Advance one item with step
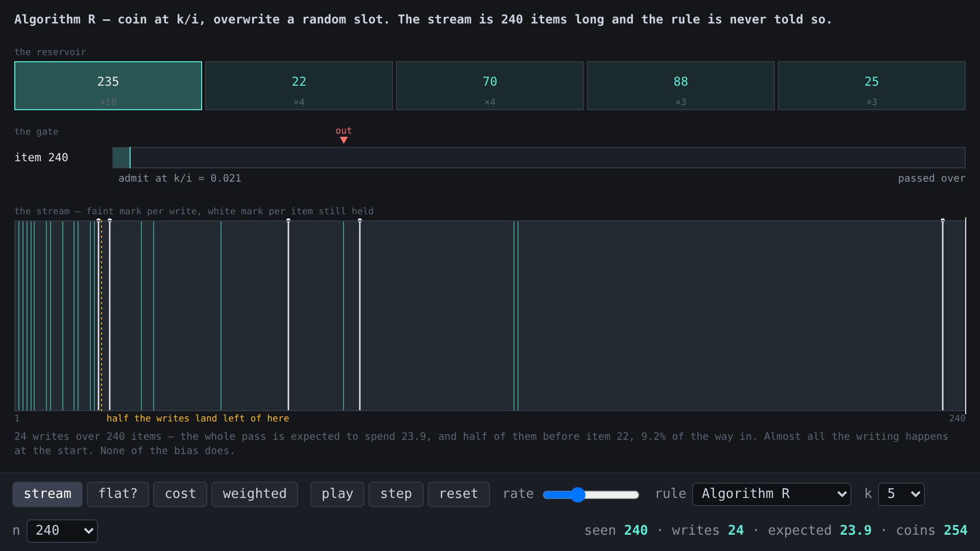Image resolution: width=980 pixels, height=551 pixels. [396, 494]
